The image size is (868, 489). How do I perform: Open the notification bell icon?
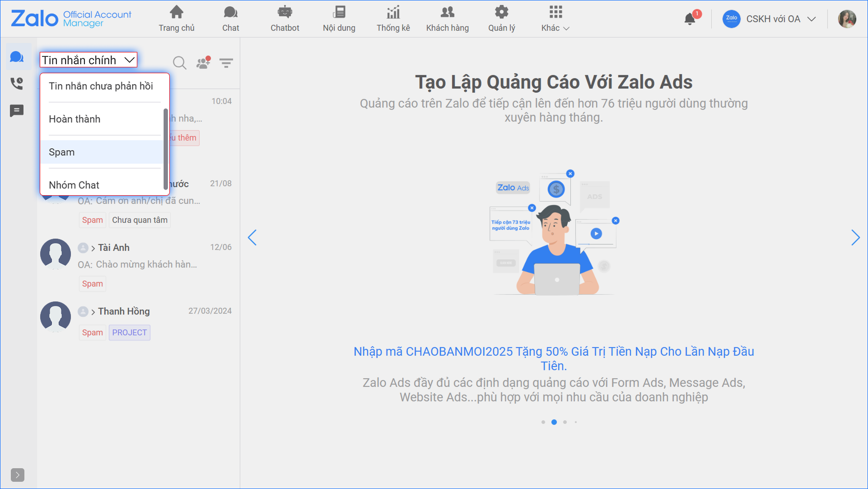click(690, 19)
